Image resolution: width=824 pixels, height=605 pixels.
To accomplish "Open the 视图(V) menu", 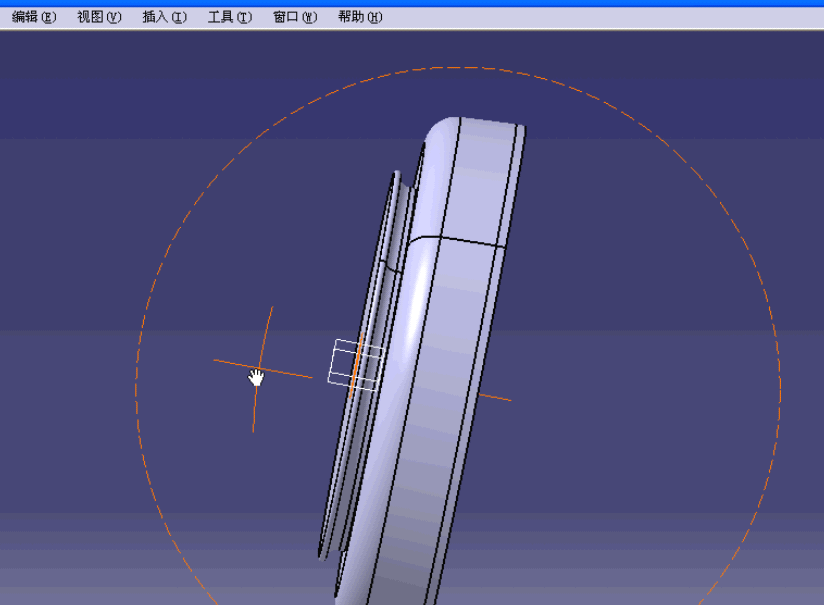I will (99, 17).
